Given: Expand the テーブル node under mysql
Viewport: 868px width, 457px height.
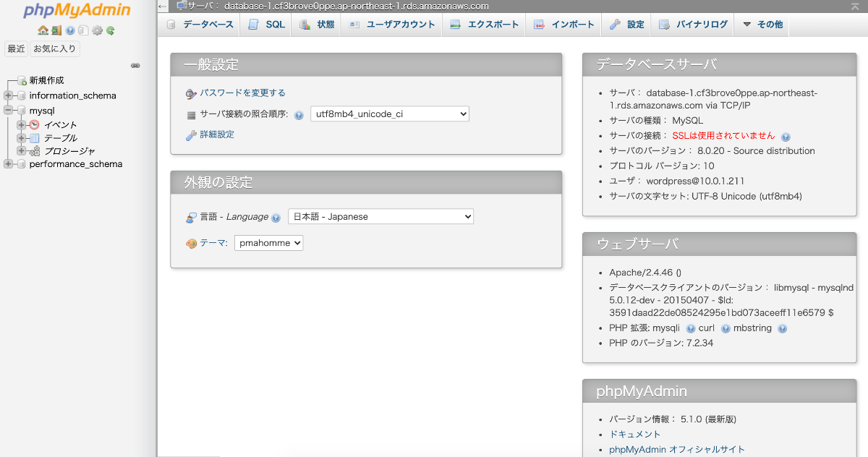Looking at the screenshot, I should click(x=21, y=137).
